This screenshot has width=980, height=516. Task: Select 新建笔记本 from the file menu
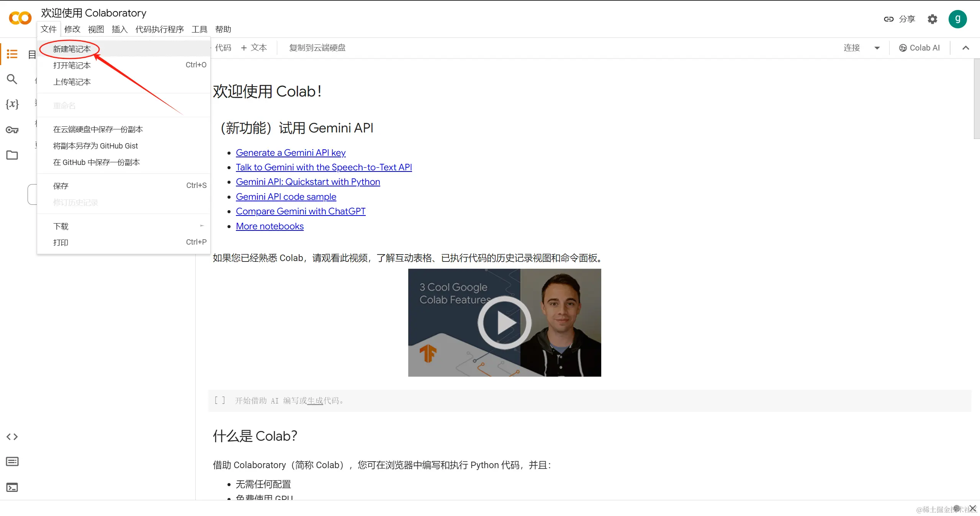coord(72,49)
